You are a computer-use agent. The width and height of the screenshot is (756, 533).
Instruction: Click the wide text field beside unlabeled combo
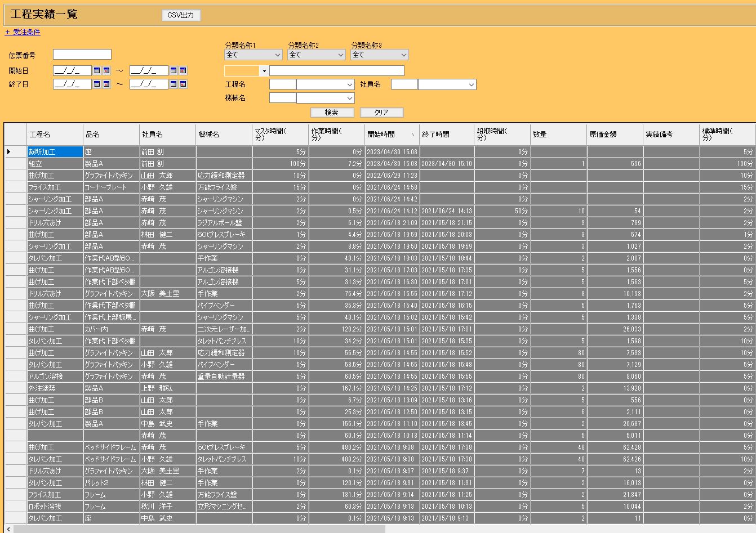tap(336, 70)
